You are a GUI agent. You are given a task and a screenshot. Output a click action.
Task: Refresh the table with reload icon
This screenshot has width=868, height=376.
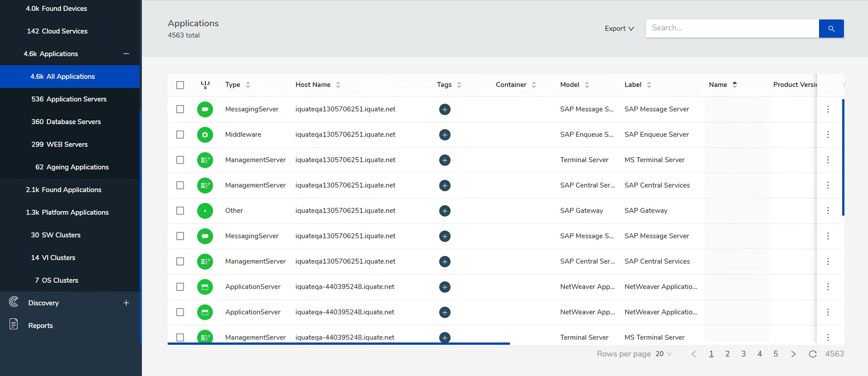point(813,354)
